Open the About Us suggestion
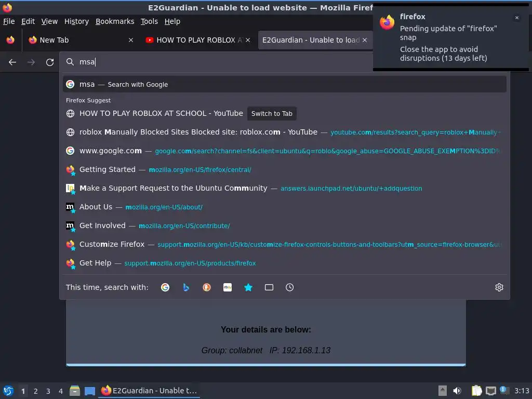 (285, 207)
